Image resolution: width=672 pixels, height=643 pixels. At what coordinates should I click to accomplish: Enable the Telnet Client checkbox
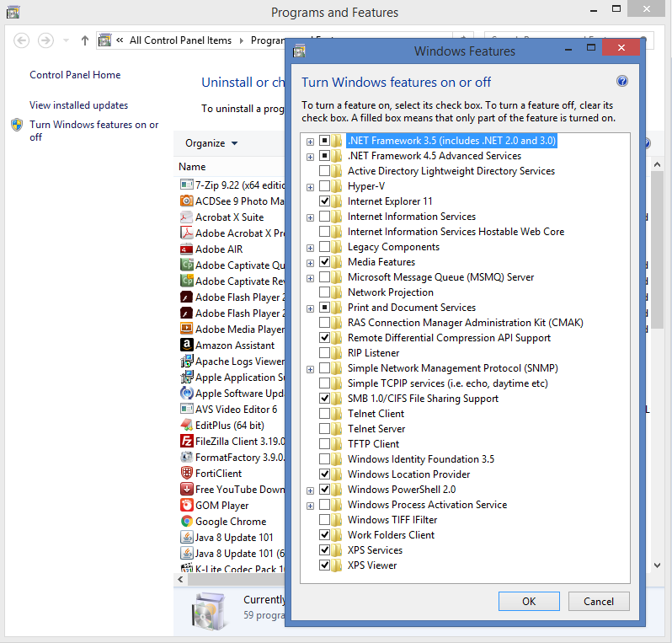[324, 413]
